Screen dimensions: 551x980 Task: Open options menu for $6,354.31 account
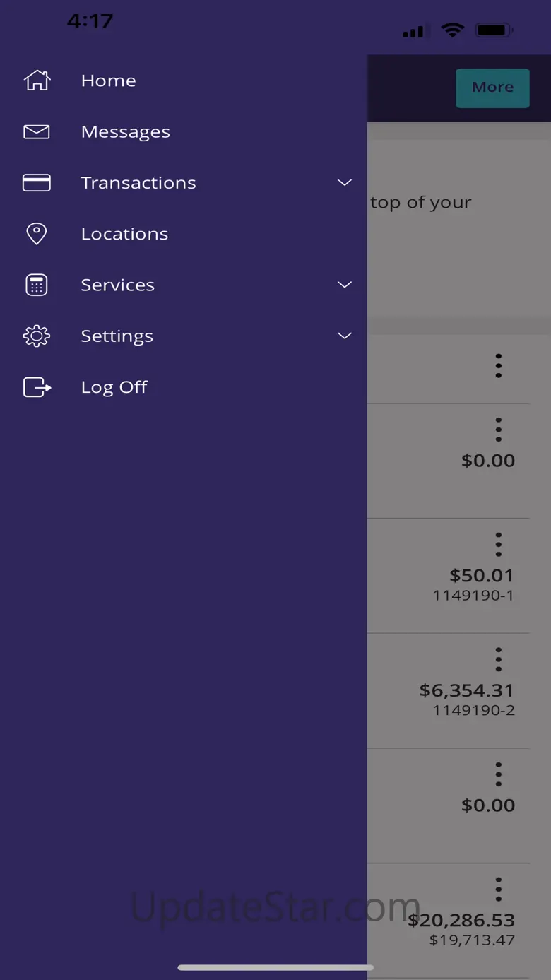click(498, 659)
